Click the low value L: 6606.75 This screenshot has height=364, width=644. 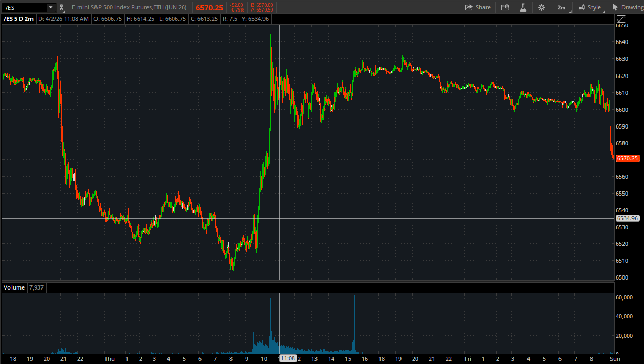(172, 19)
